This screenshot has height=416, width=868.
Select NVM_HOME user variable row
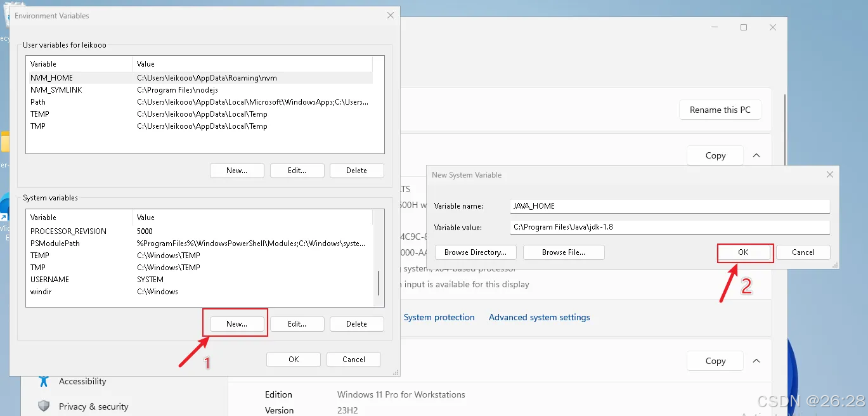pos(199,78)
